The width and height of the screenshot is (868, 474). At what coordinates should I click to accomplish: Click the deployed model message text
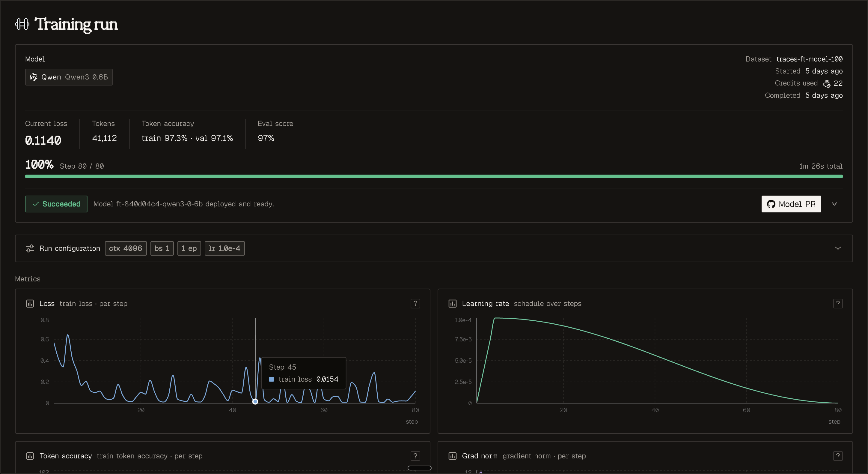[x=184, y=204]
